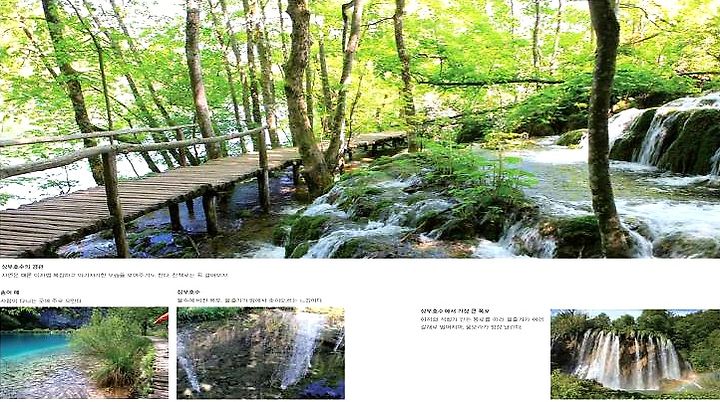Image resolution: width=720 pixels, height=402 pixels.
Task: Click the turquoise water in the lake photo
Action: (32, 347)
